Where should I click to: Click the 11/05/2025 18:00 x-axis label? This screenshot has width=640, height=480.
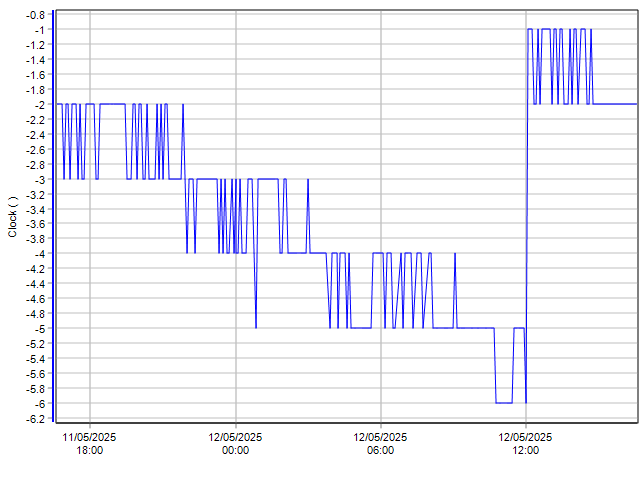[89, 444]
